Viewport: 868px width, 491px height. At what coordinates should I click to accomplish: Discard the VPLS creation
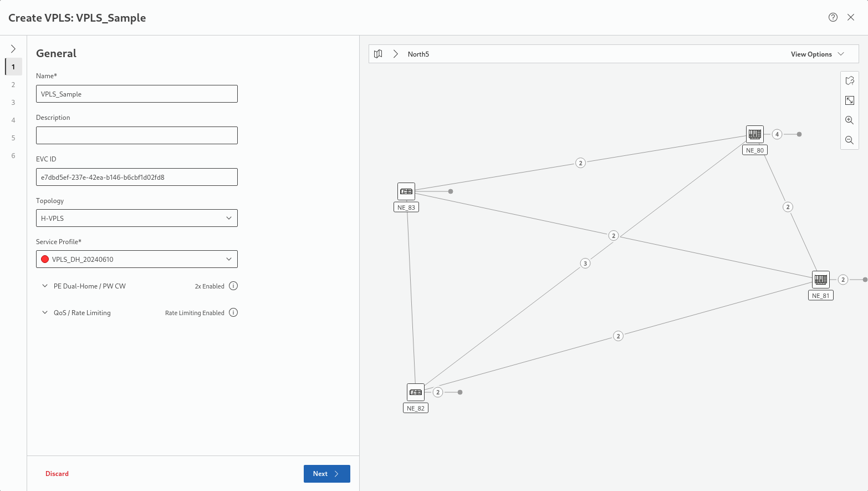coord(57,474)
